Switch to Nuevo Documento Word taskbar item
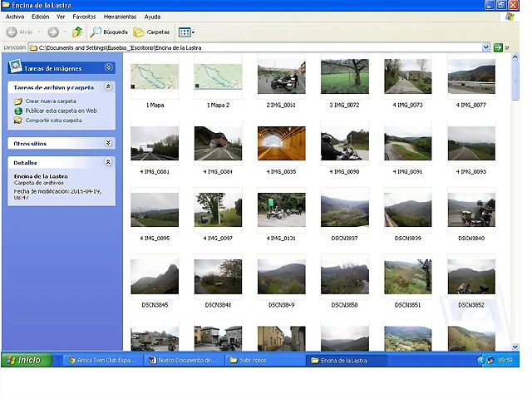The height and width of the screenshot is (399, 532). pos(183,360)
